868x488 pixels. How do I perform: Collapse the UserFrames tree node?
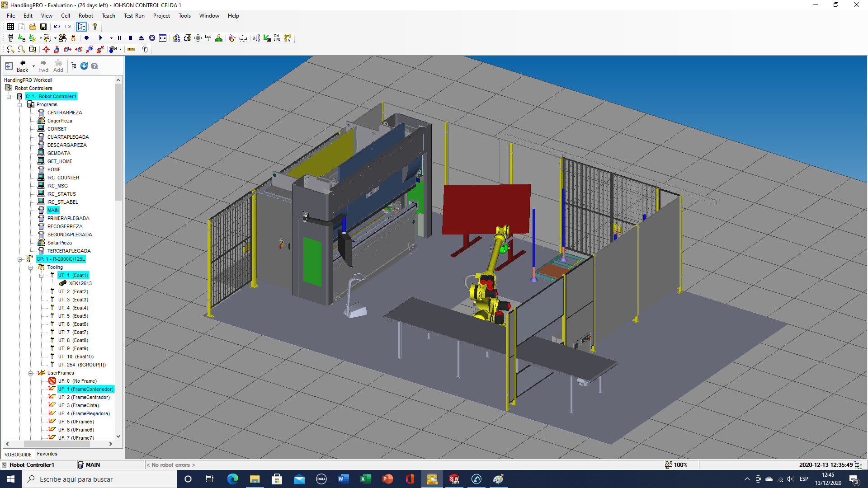(31, 373)
